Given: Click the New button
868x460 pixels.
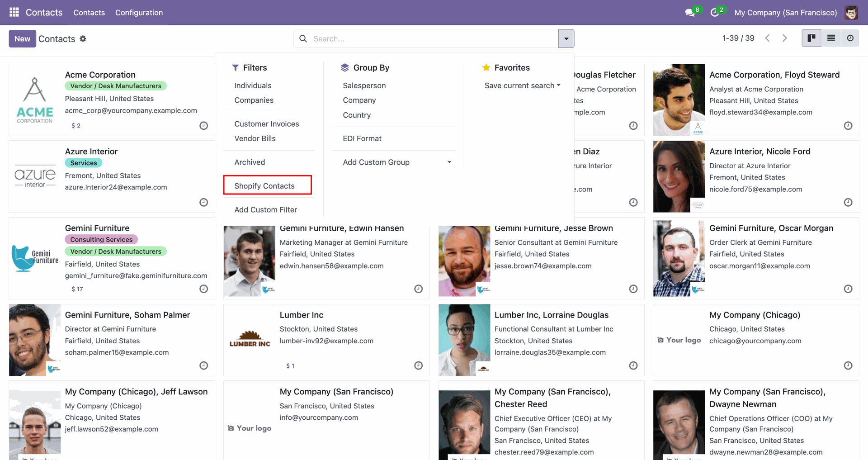Looking at the screenshot, I should (22, 39).
